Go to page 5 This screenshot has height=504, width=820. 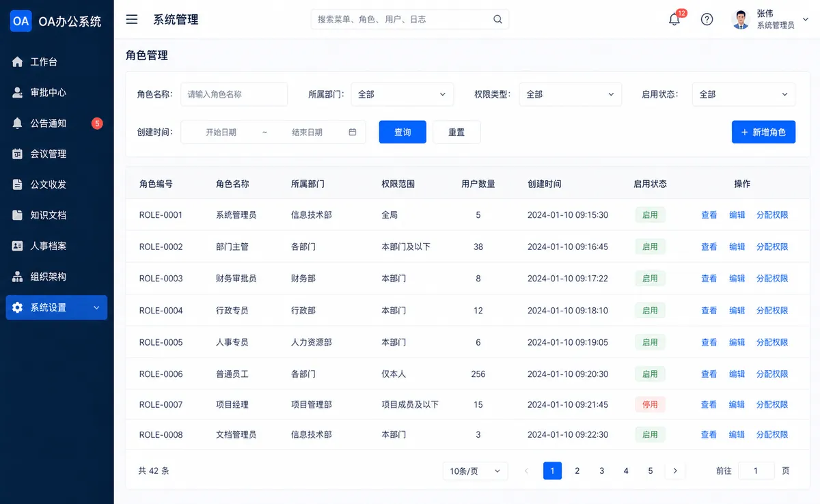(651, 471)
